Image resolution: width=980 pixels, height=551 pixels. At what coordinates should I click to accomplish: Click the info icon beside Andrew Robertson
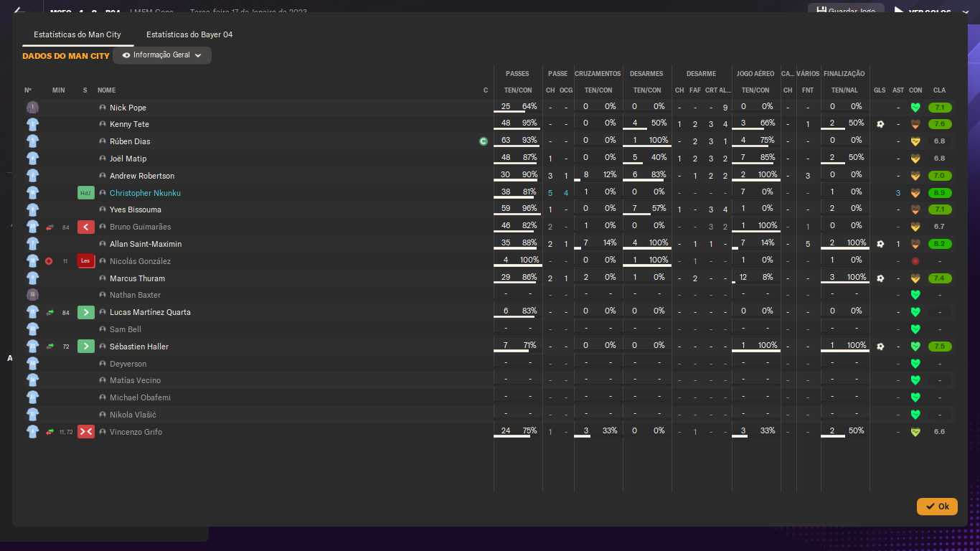coord(103,176)
